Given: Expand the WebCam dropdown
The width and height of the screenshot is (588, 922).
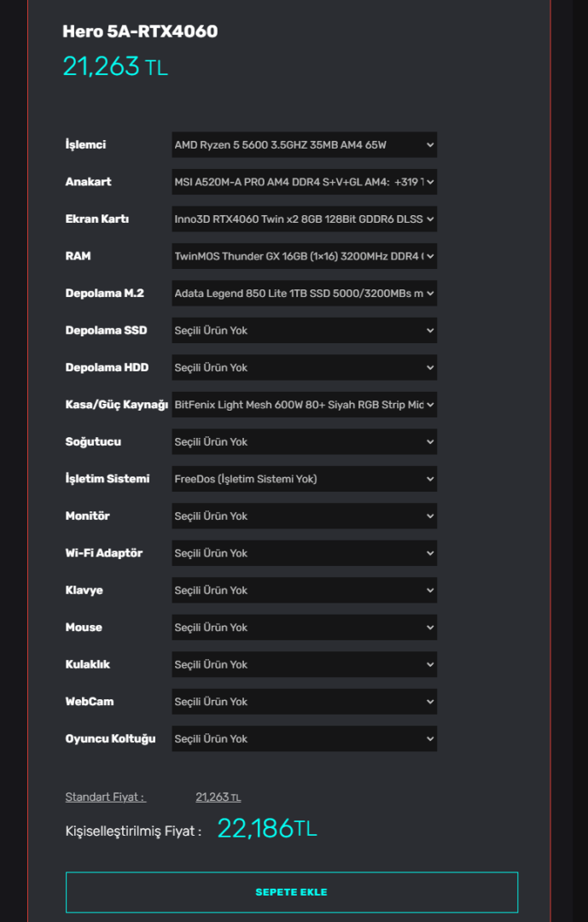Looking at the screenshot, I should tap(304, 702).
